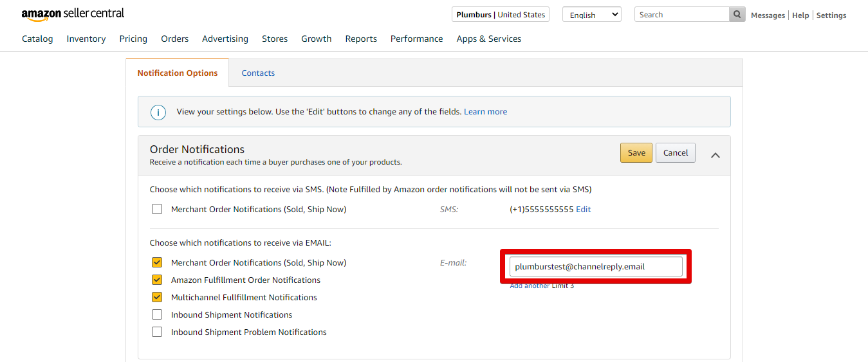868x362 pixels.
Task: Click the Limit 3 text
Action: [x=563, y=285]
